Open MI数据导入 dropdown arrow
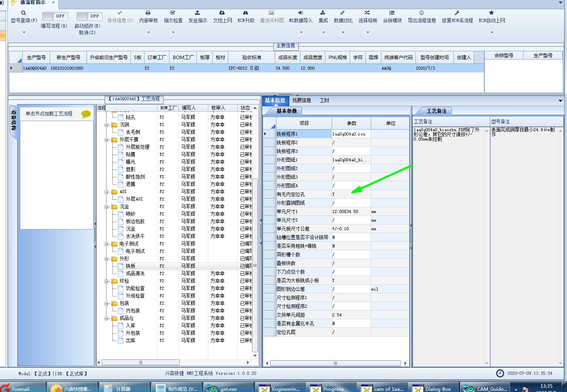Viewport: 567px width, 392px height. click(x=301, y=32)
